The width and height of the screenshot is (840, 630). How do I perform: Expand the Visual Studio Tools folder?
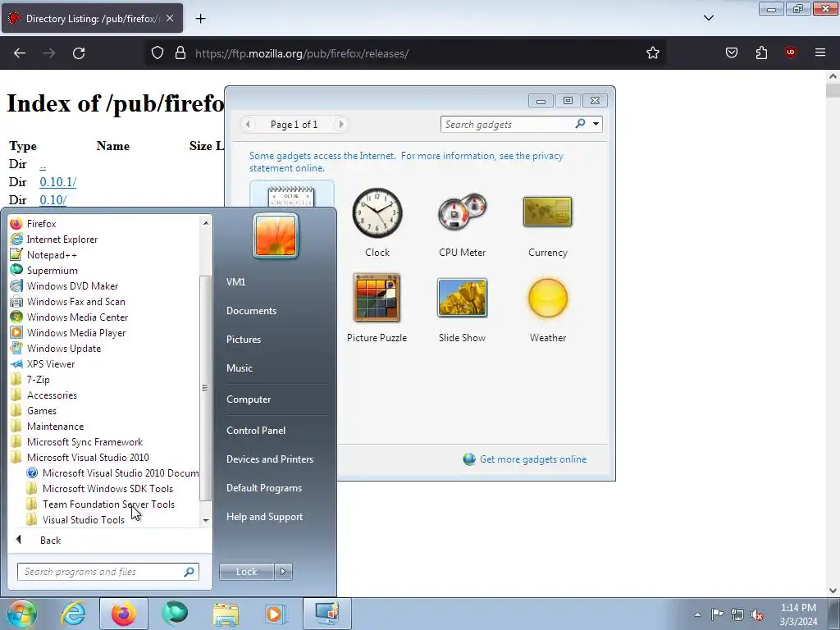click(x=84, y=519)
